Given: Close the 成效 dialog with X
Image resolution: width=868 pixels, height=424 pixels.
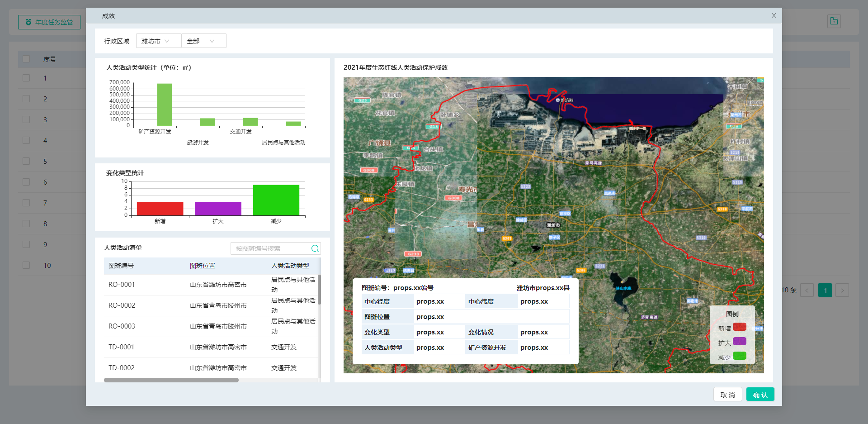Looking at the screenshot, I should click(774, 15).
